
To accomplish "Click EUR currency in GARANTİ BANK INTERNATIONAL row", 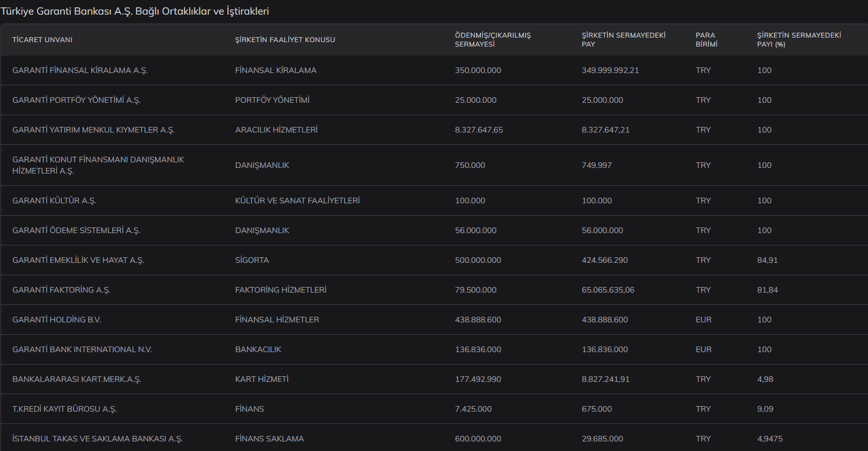I will tap(703, 349).
